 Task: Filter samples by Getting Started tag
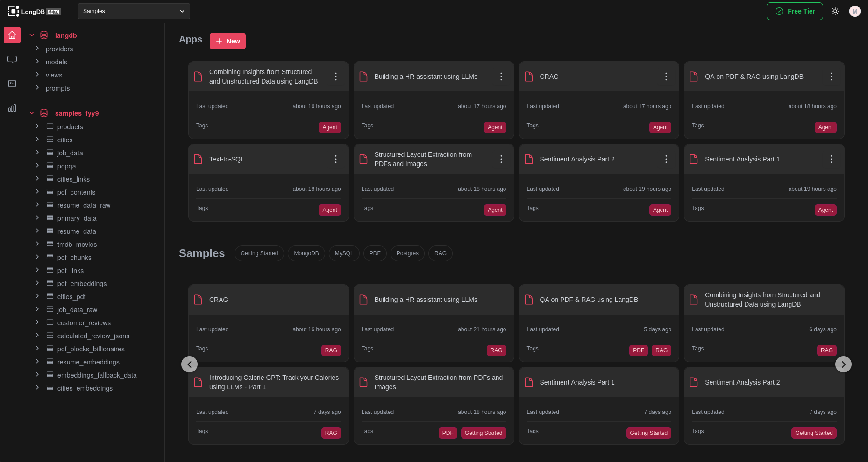[259, 253]
